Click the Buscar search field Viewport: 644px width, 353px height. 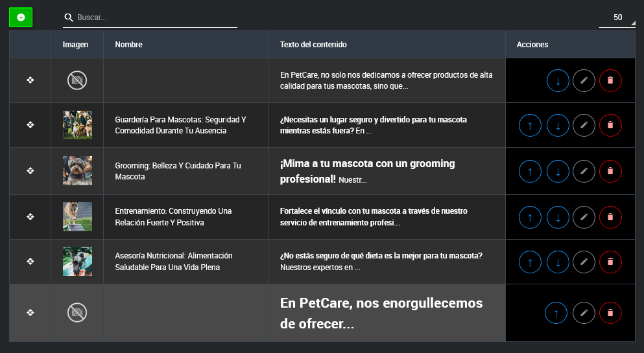156,17
